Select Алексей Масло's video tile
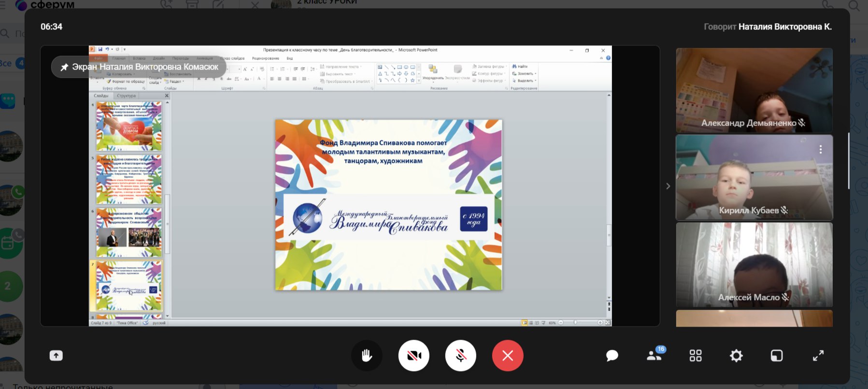This screenshot has height=389, width=868. point(754,265)
